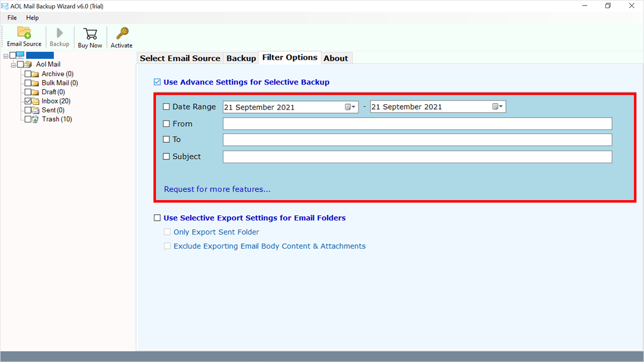Screen dimensions: 644x362
Task: Select the Bulk Mail (0) folder label
Action: 60,83
